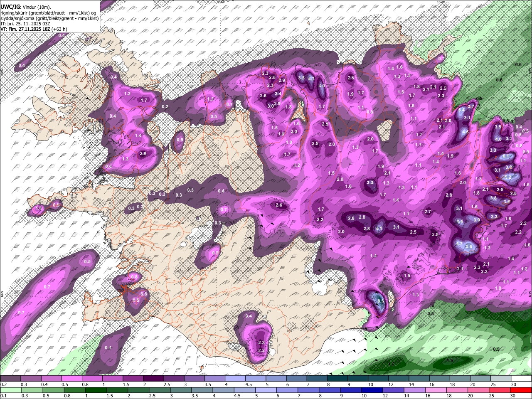Click the 4.1 snowfall value on the map
Screen dimensions: 532x399
pyautogui.click(x=379, y=228)
